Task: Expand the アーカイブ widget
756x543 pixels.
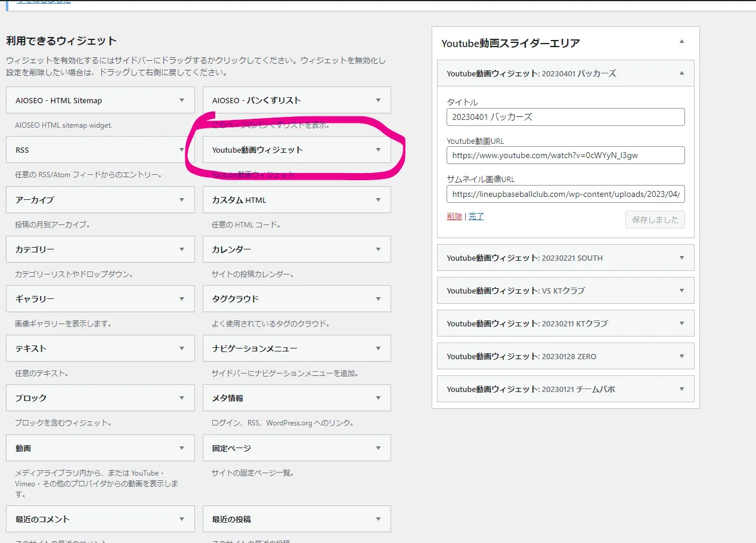Action: (x=182, y=200)
